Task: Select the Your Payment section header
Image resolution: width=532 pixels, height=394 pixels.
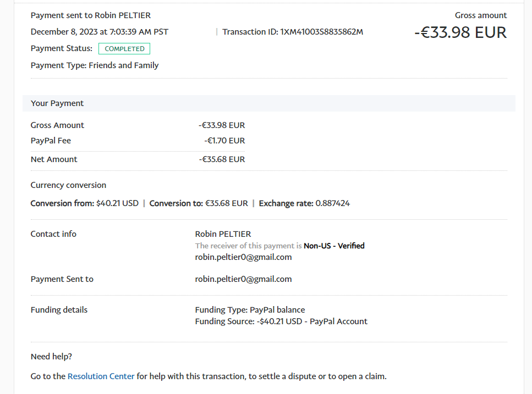Action: pyautogui.click(x=57, y=103)
